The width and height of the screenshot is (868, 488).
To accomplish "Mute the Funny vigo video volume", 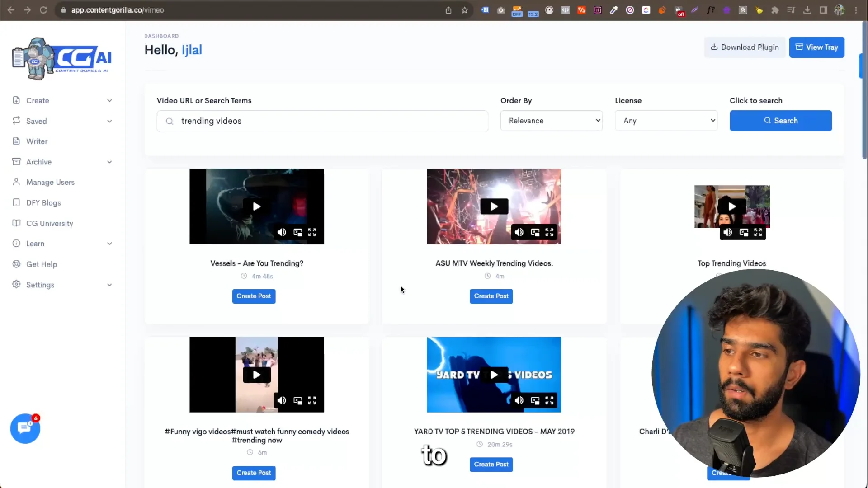I will pyautogui.click(x=282, y=400).
